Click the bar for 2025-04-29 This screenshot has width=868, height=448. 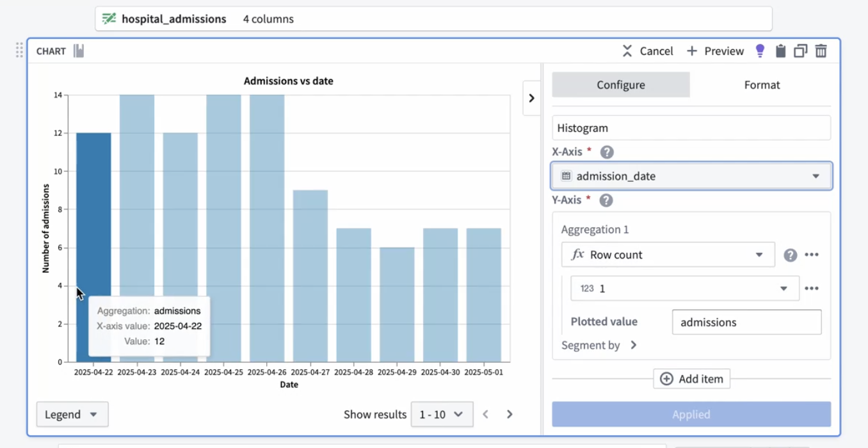(397, 305)
